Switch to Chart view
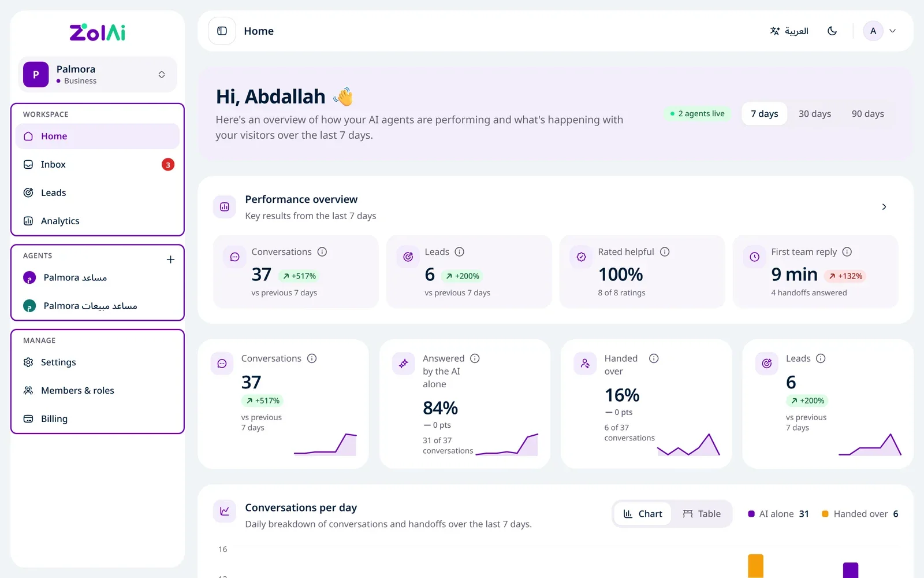The image size is (924, 578). [643, 514]
